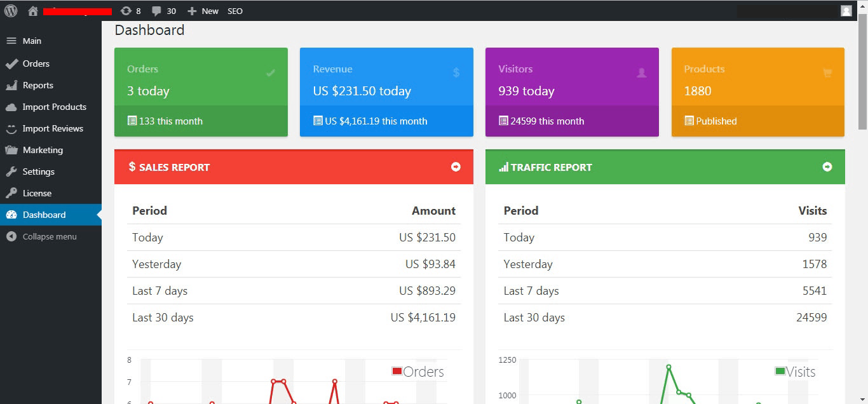The height and width of the screenshot is (404, 868).
Task: Click the Orders checkmark sidebar icon
Action: [x=11, y=64]
